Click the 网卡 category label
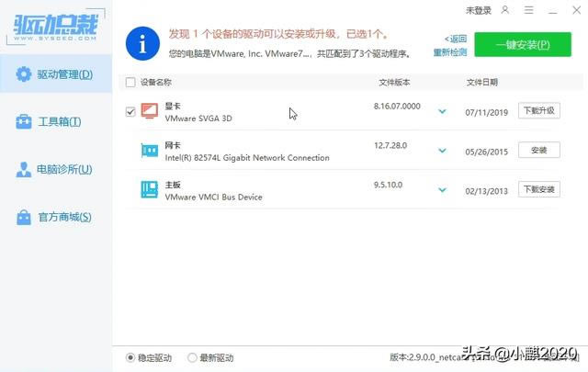 tap(173, 145)
